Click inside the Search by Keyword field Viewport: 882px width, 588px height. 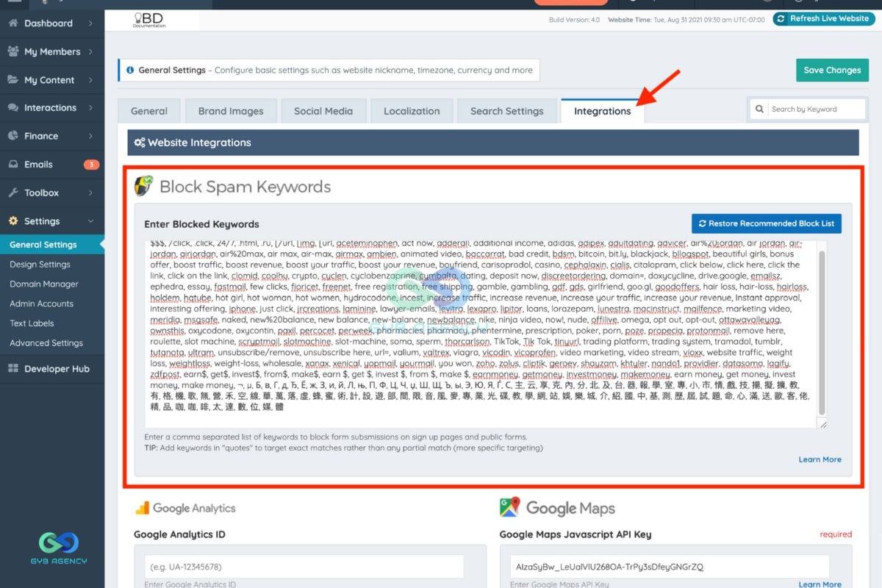pos(816,109)
